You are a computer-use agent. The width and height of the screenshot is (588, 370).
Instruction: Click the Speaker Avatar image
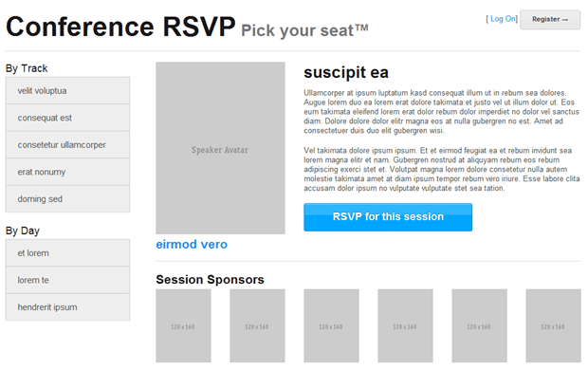point(220,148)
